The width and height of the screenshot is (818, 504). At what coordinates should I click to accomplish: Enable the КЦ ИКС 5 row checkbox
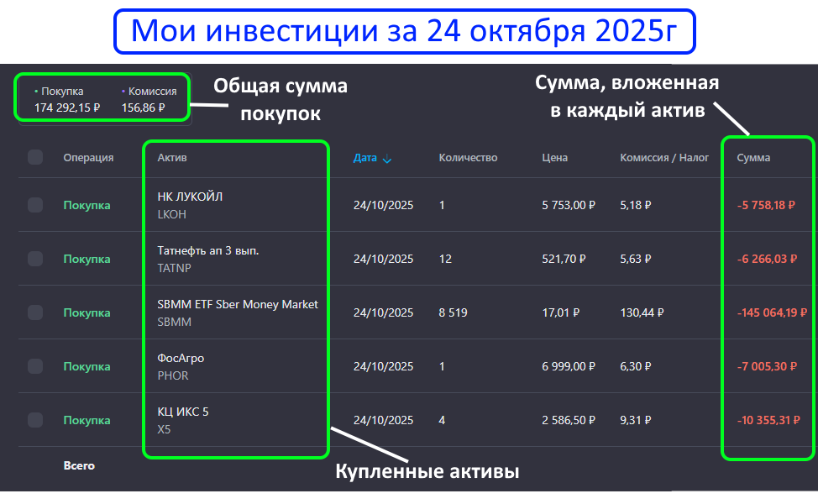click(35, 420)
